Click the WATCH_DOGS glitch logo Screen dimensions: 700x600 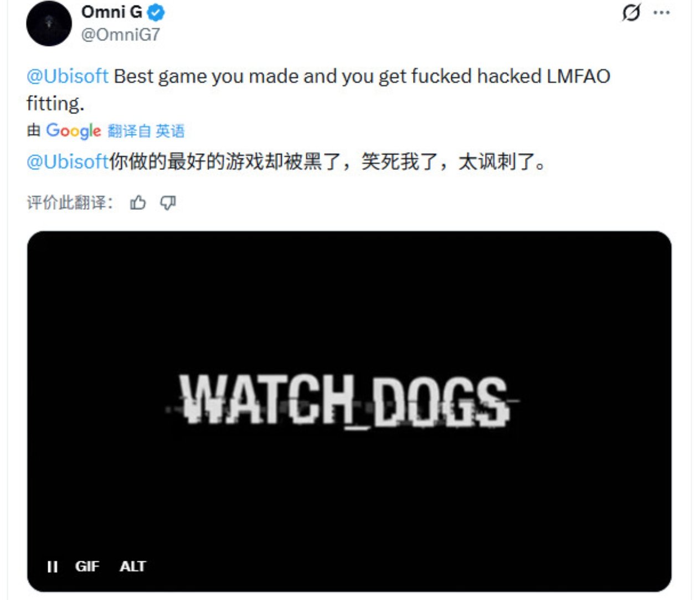[x=343, y=401]
